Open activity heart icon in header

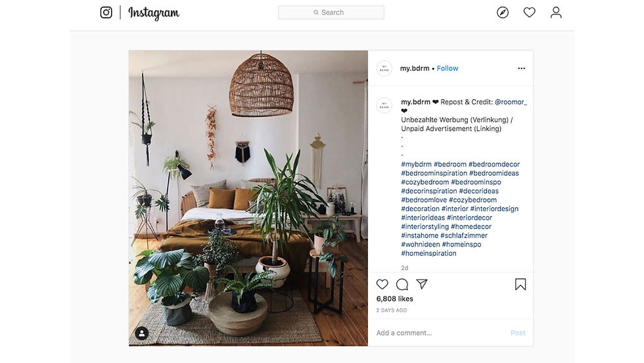click(x=530, y=12)
